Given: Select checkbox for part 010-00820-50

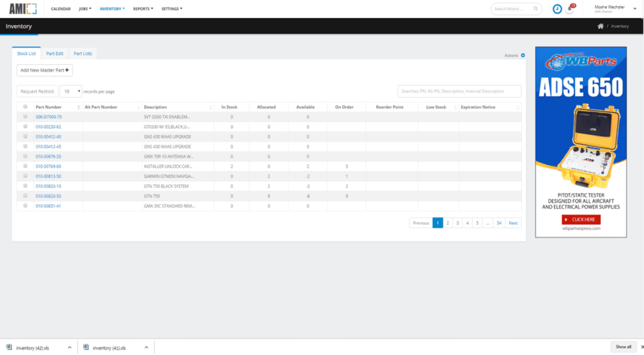Looking at the screenshot, I should 25,195.
